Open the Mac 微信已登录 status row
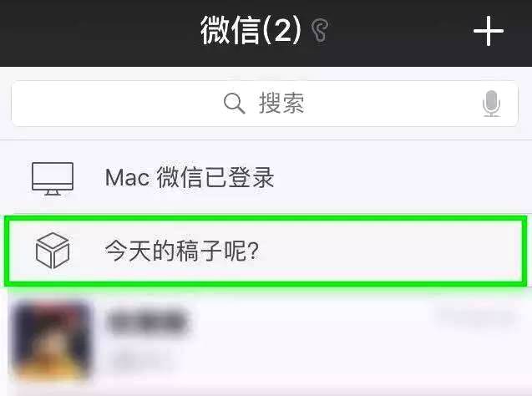Image resolution: width=532 pixels, height=396 pixels. point(266,177)
